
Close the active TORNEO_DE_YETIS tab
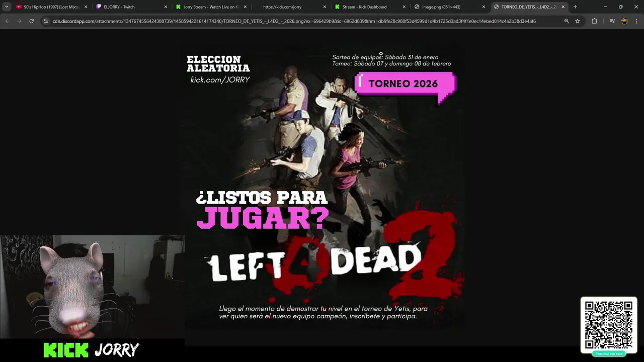point(563,7)
